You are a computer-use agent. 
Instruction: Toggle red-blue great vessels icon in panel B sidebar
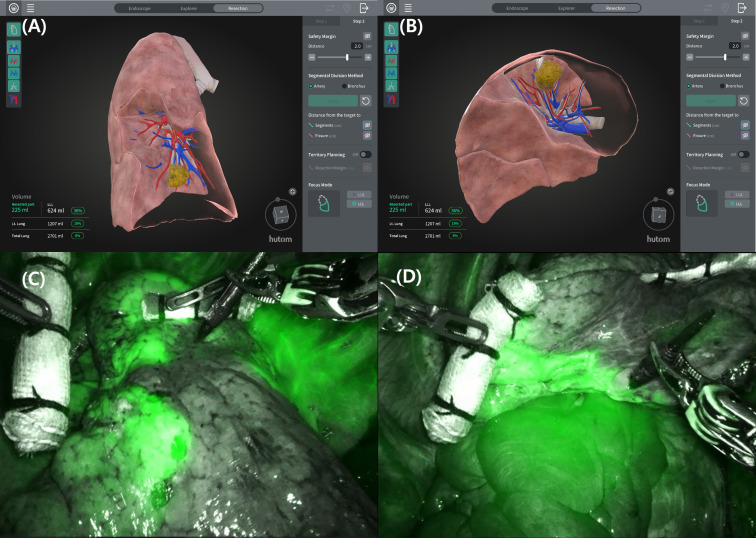click(391, 99)
